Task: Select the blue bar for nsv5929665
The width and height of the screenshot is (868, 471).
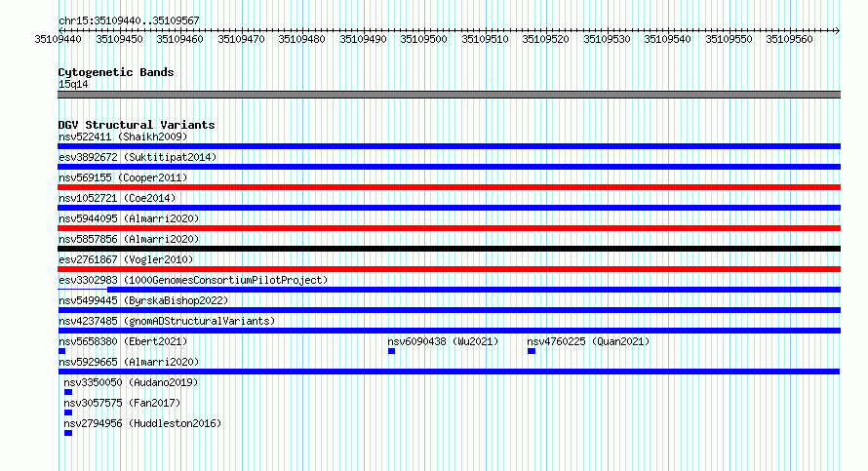Action: [449, 372]
